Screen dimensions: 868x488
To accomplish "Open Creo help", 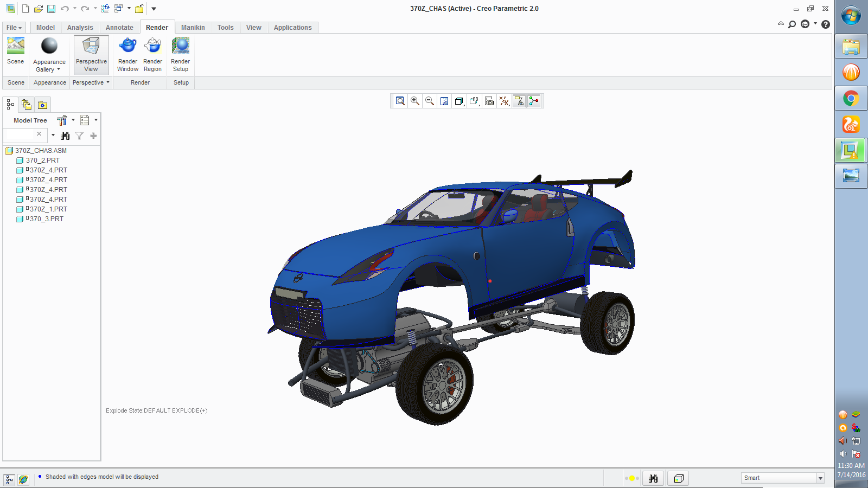I will [826, 24].
